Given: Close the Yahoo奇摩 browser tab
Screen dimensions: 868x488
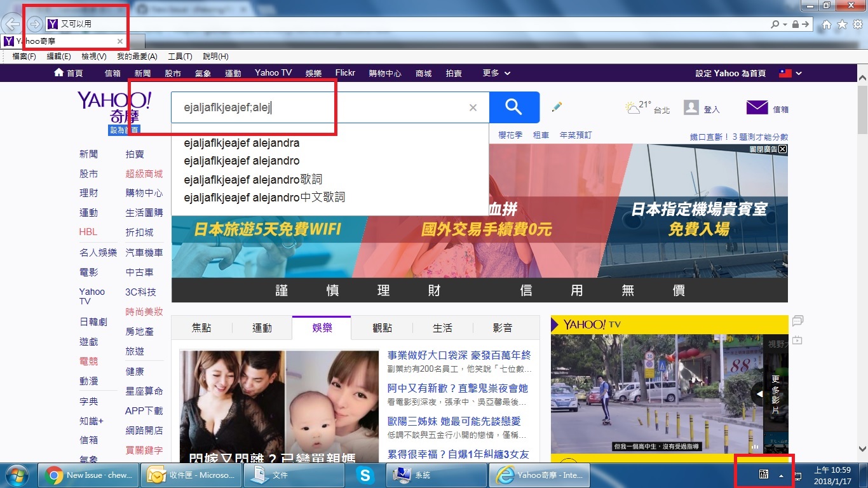Looking at the screenshot, I should (120, 41).
